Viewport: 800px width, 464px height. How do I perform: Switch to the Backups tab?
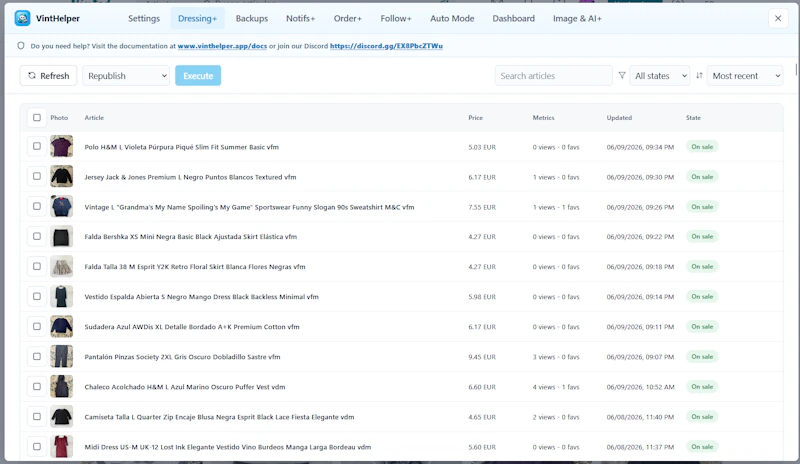tap(252, 18)
